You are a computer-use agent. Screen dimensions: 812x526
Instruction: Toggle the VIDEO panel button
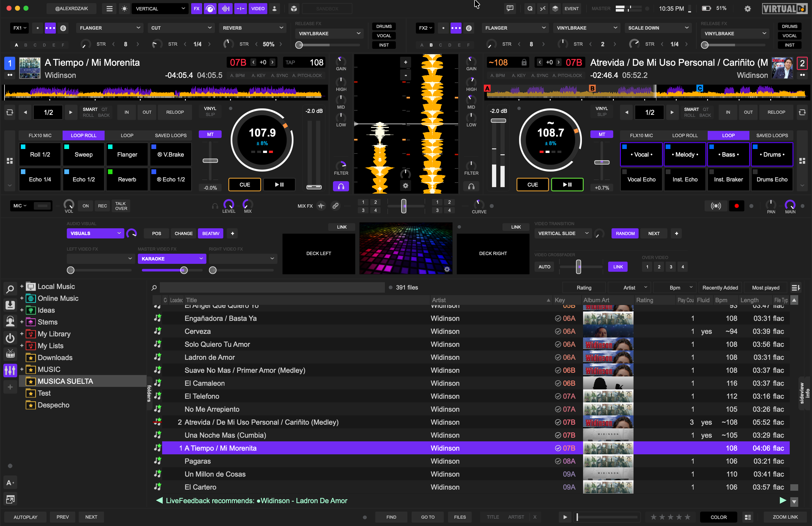coord(258,8)
